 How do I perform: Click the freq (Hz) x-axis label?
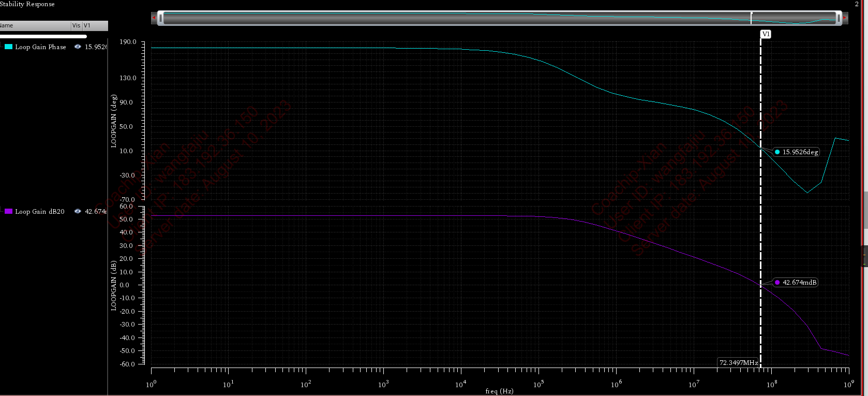point(499,391)
